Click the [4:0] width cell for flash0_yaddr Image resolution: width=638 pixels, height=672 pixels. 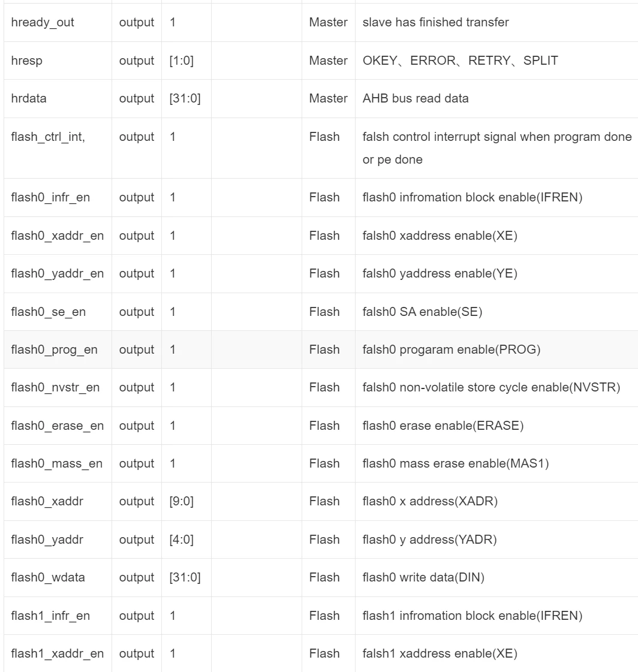pos(181,540)
